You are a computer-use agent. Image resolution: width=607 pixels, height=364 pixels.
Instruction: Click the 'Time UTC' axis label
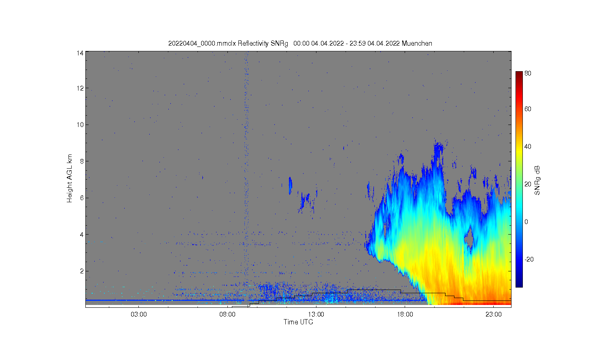pos(298,322)
